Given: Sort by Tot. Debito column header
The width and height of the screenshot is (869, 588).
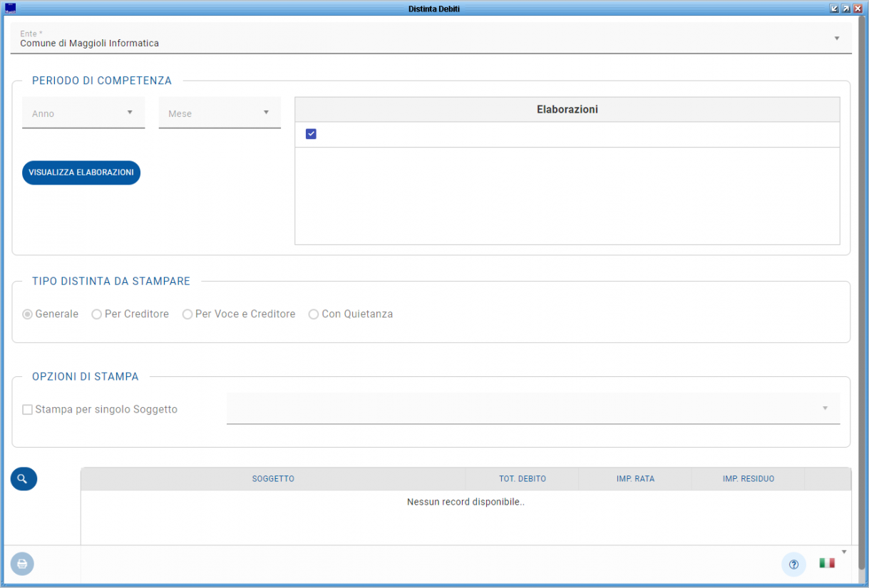Looking at the screenshot, I should [x=522, y=479].
